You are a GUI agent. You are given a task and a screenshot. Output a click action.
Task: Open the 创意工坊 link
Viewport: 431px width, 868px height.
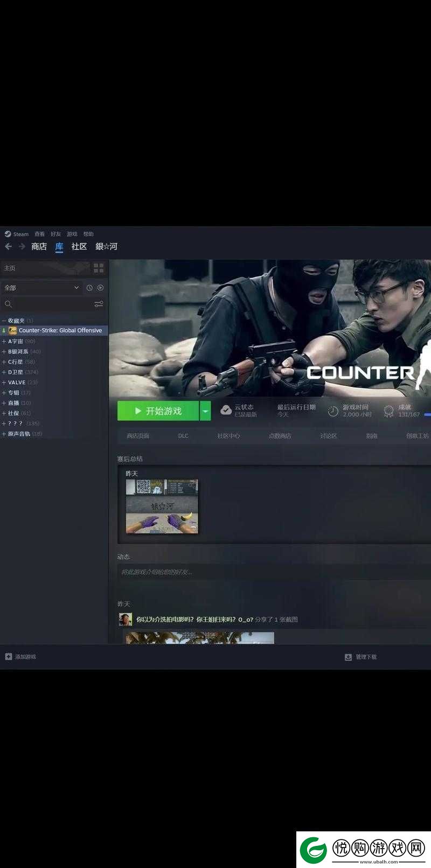click(418, 436)
